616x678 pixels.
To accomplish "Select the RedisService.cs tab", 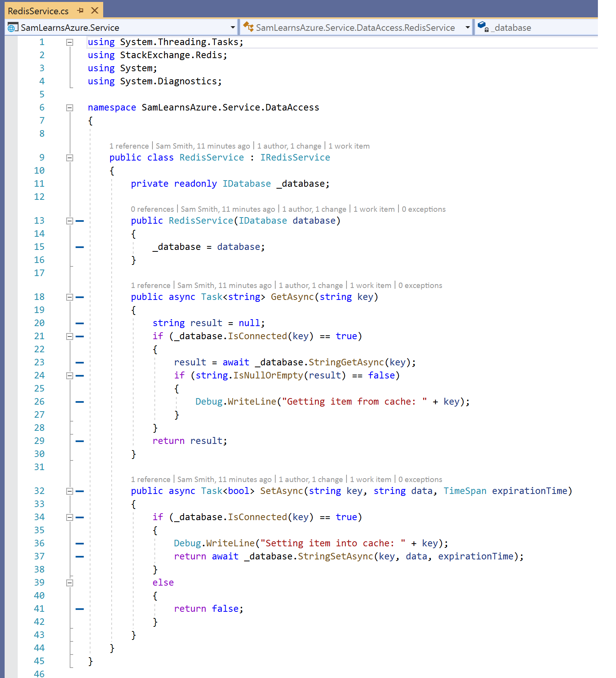I will pyautogui.click(x=38, y=11).
